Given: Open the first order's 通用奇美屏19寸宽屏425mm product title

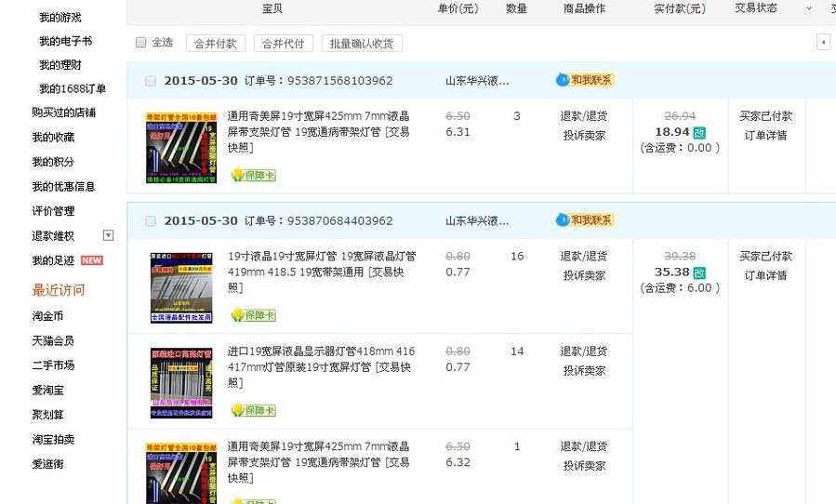Looking at the screenshot, I should tap(318, 131).
